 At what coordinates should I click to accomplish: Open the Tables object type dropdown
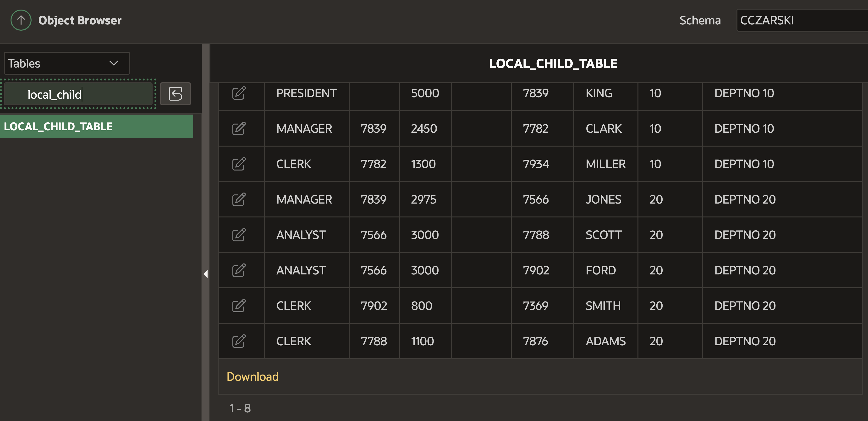pos(66,63)
